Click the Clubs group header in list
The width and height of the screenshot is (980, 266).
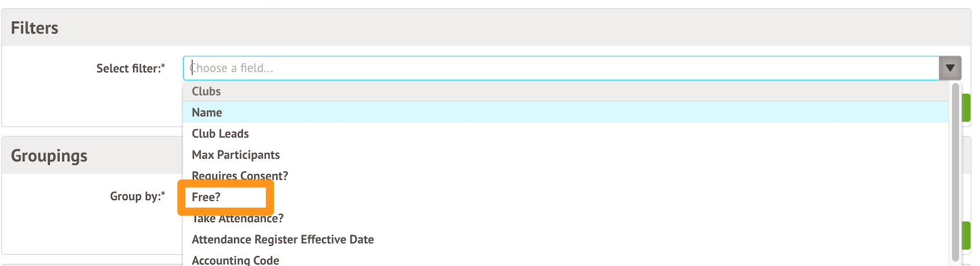click(x=206, y=91)
